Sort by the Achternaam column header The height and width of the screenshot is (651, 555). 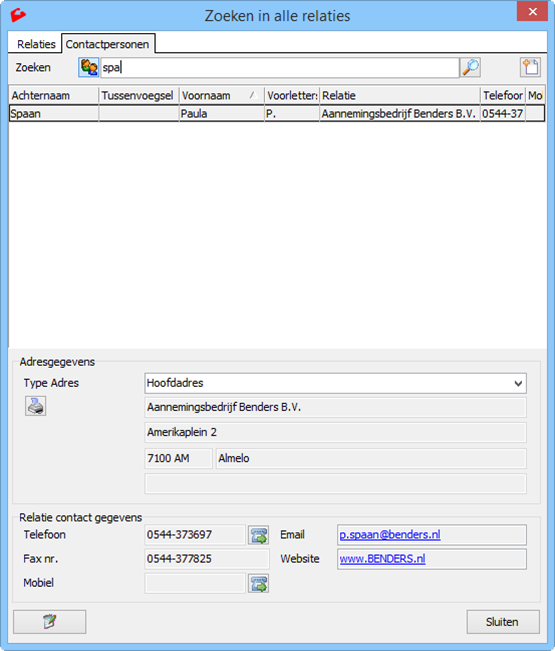[54, 96]
